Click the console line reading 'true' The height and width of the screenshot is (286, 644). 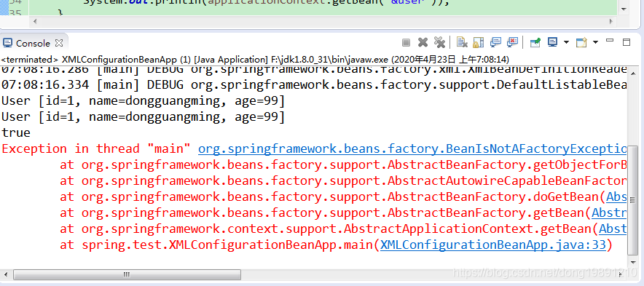[16, 132]
